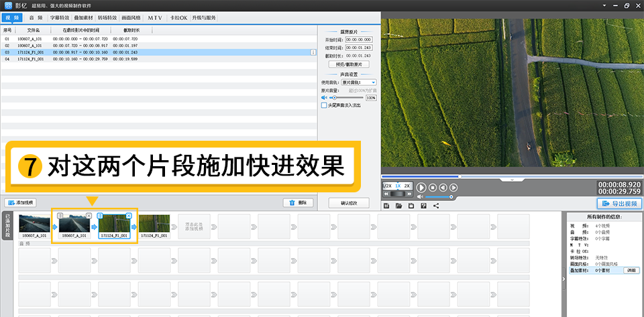Viewport: 644px width, 317px height.
Task: Click the 导出视频 button
Action: (617, 203)
